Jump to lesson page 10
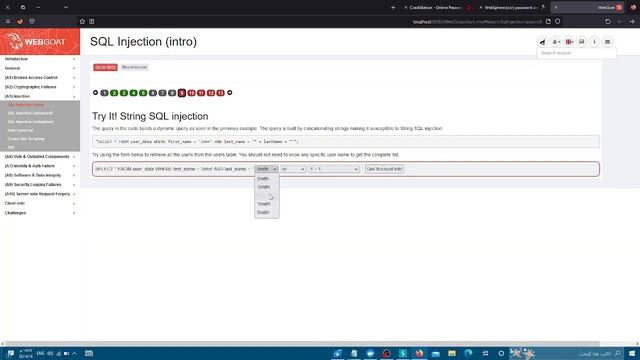 (191, 93)
